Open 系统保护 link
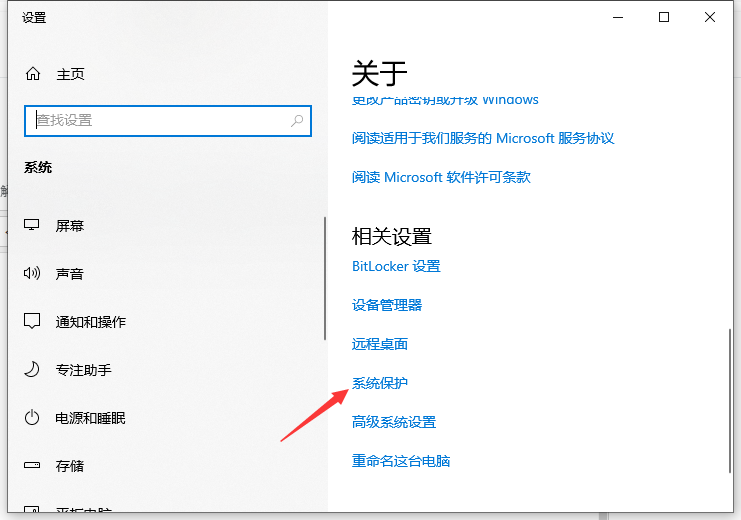This screenshot has height=520, width=741. click(x=380, y=383)
